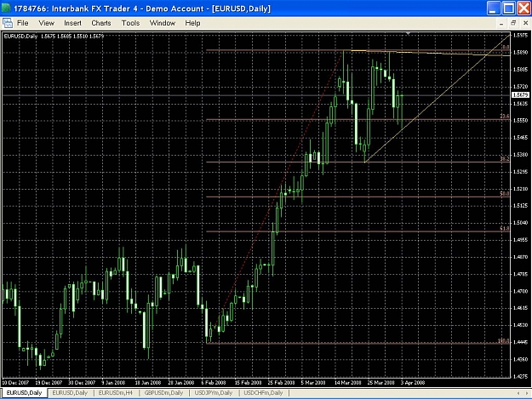Viewport: 532px width, 399px height.
Task: Click the 1.5210 price axis value
Action: [x=521, y=189]
